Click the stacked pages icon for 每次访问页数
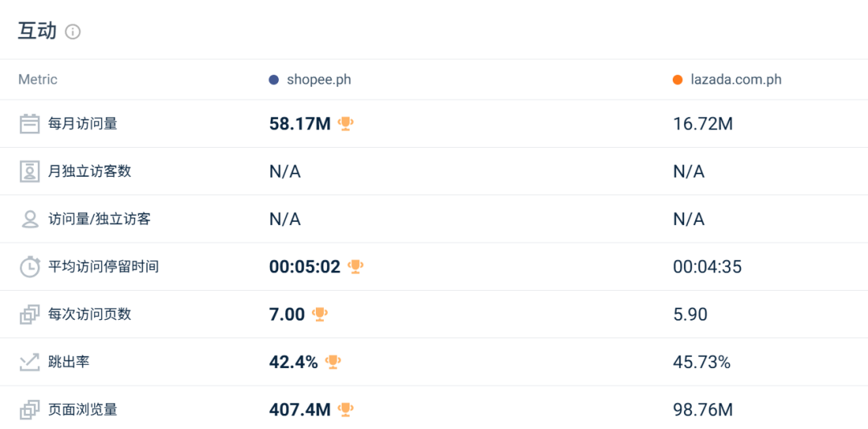This screenshot has height=429, width=868. 30,314
